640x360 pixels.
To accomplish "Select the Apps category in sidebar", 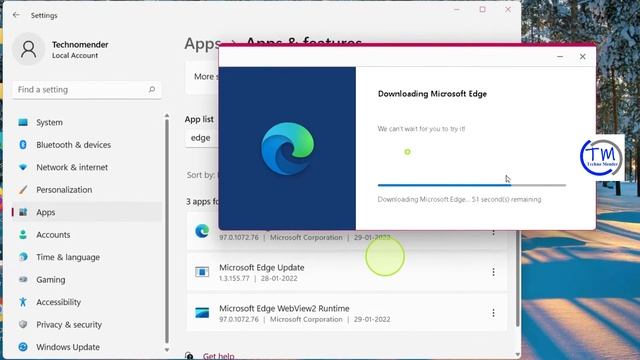I will (x=87, y=212).
